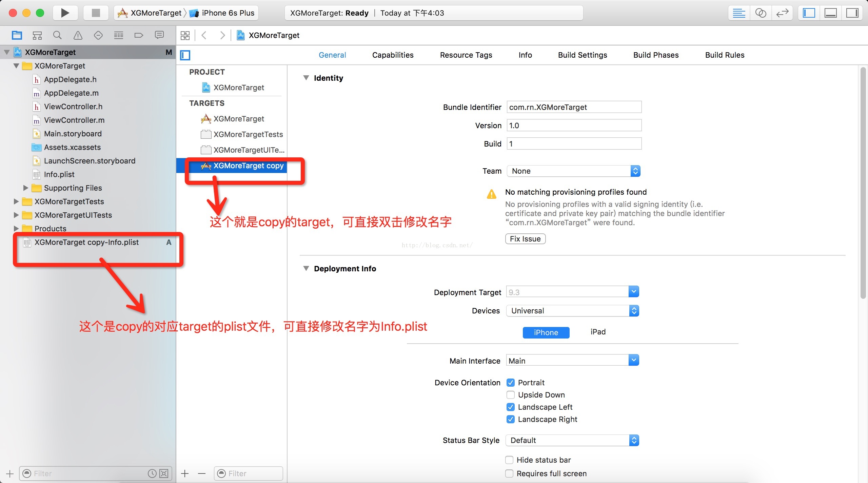Switch to the Build Phases tab
Screen dimensions: 868x483
pos(656,55)
